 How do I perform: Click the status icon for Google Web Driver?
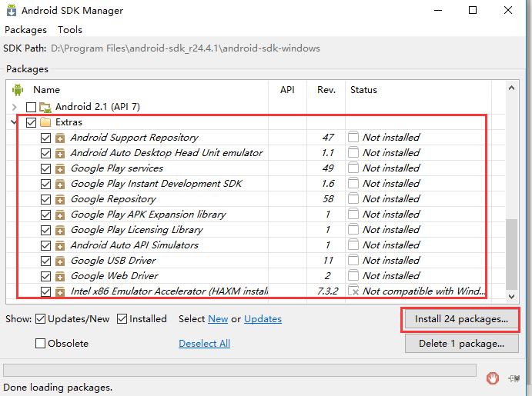pyautogui.click(x=353, y=276)
